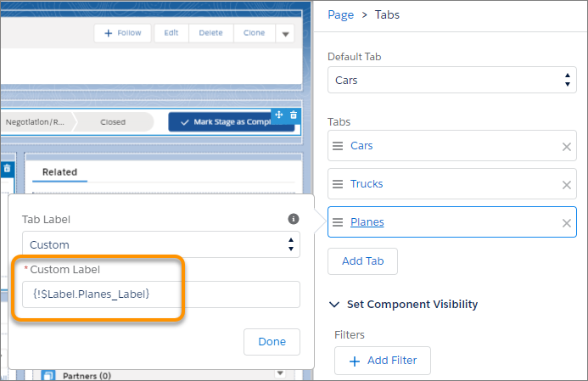Grab the Trucks tab reorder handle

point(338,184)
